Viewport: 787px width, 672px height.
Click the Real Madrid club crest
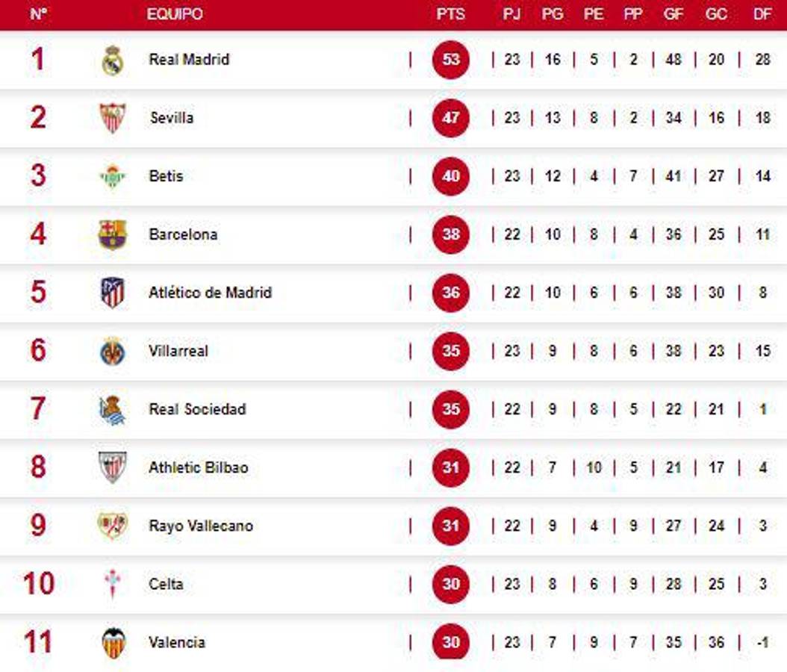[x=113, y=60]
